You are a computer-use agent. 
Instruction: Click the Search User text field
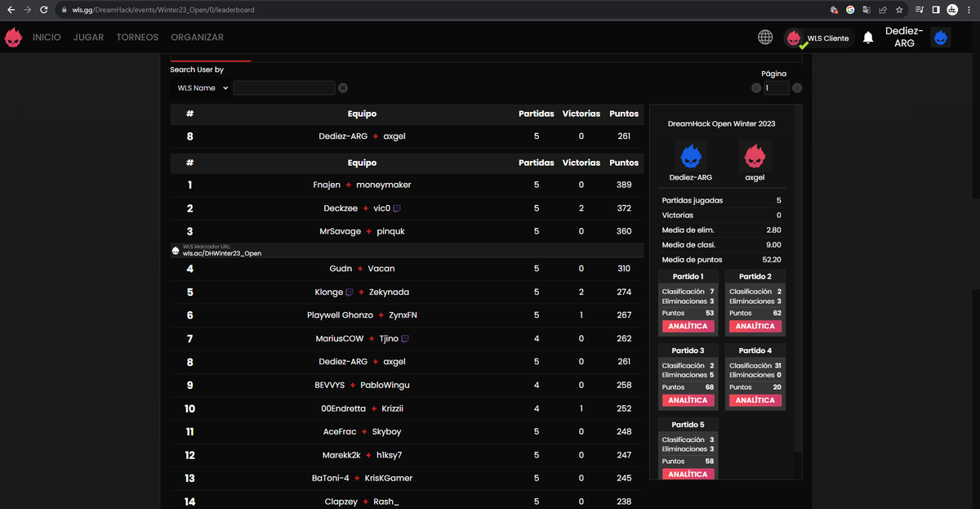(284, 88)
